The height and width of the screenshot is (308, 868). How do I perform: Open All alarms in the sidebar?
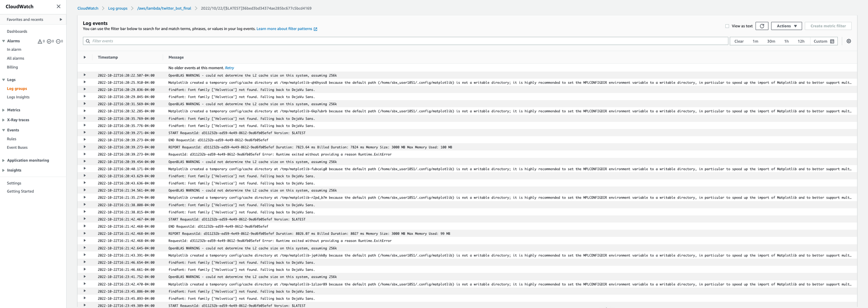point(16,58)
